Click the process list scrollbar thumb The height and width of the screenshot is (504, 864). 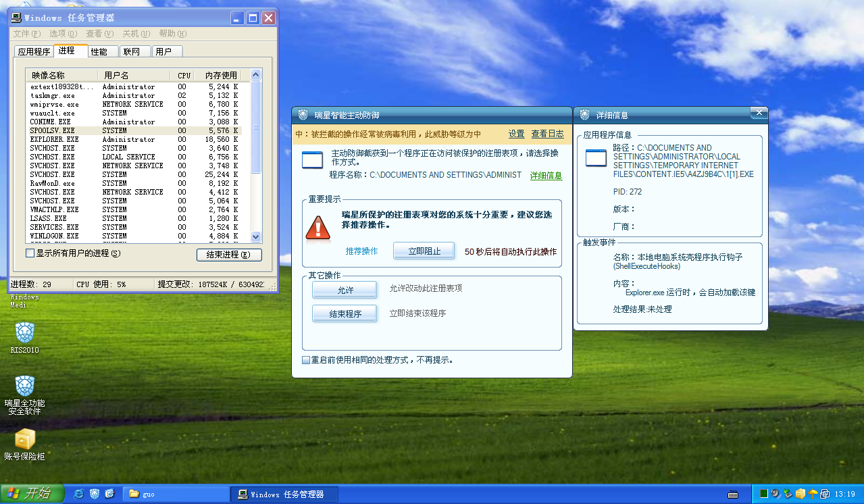pos(256,126)
